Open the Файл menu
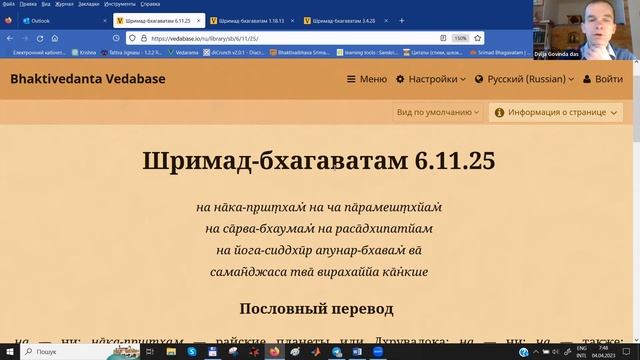Viewport: 640px width, 360px height. tap(9, 4)
